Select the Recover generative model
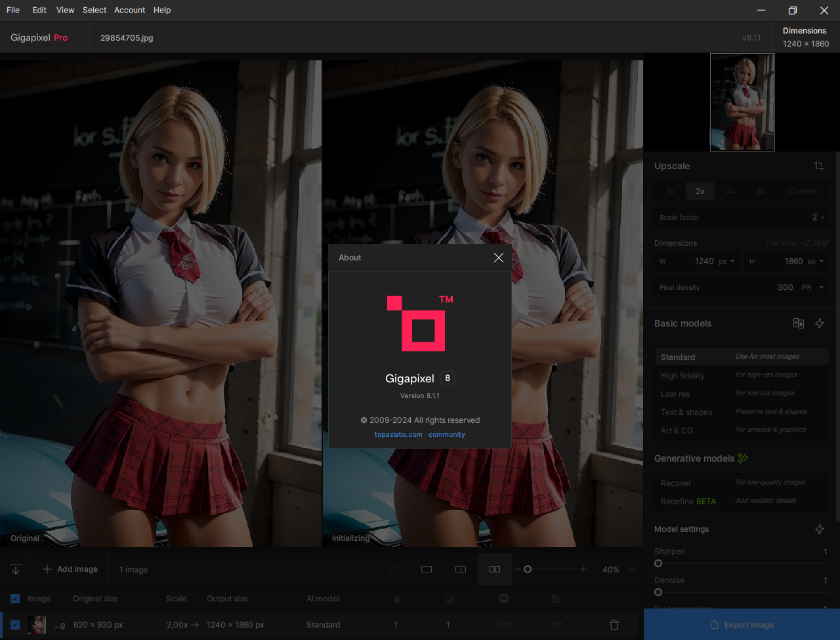The image size is (840, 640). click(x=742, y=483)
